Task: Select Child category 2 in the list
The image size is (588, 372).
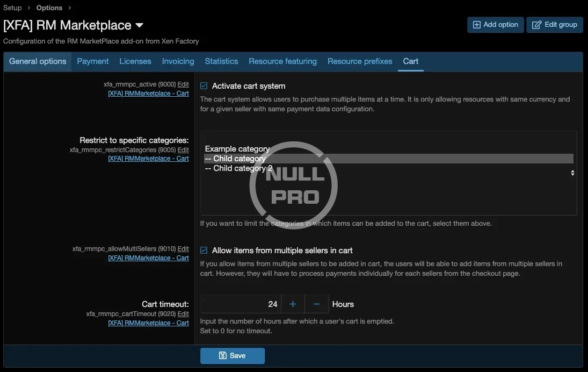Action: coord(238,168)
